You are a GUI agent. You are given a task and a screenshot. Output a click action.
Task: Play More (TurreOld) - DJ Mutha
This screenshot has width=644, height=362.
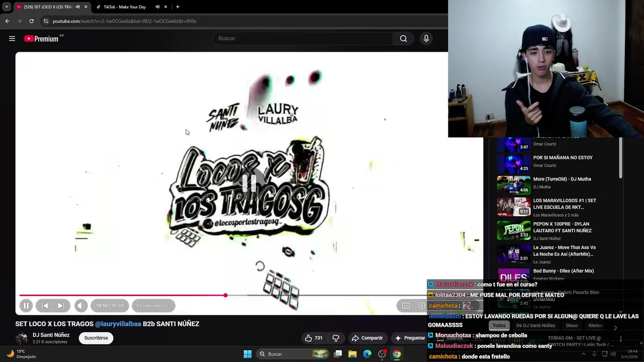562,179
